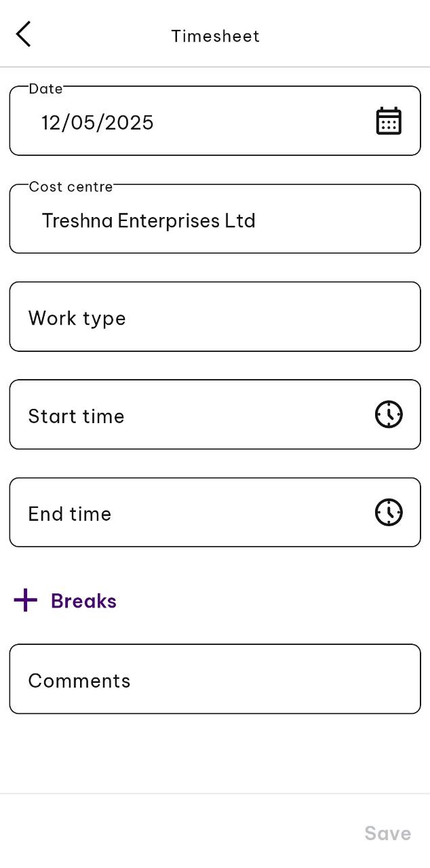Tap the plus icon beside Breaks
The width and height of the screenshot is (430, 868).
click(26, 600)
